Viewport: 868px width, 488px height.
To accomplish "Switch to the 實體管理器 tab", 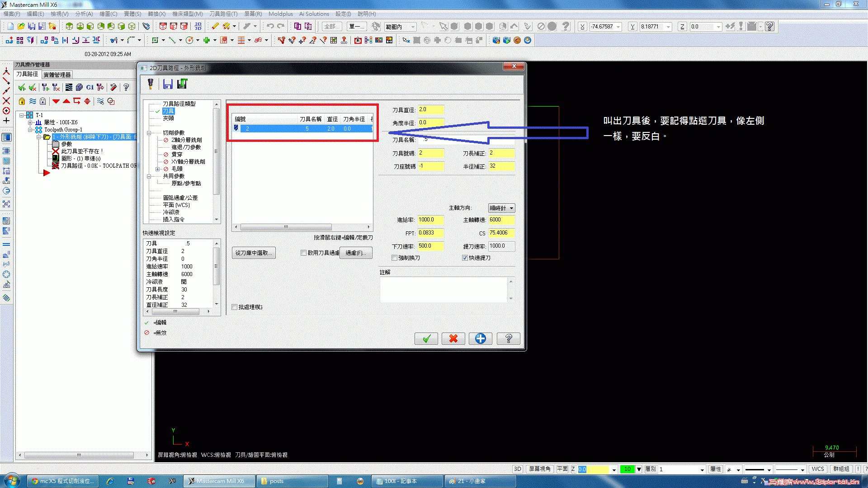I will coord(57,75).
